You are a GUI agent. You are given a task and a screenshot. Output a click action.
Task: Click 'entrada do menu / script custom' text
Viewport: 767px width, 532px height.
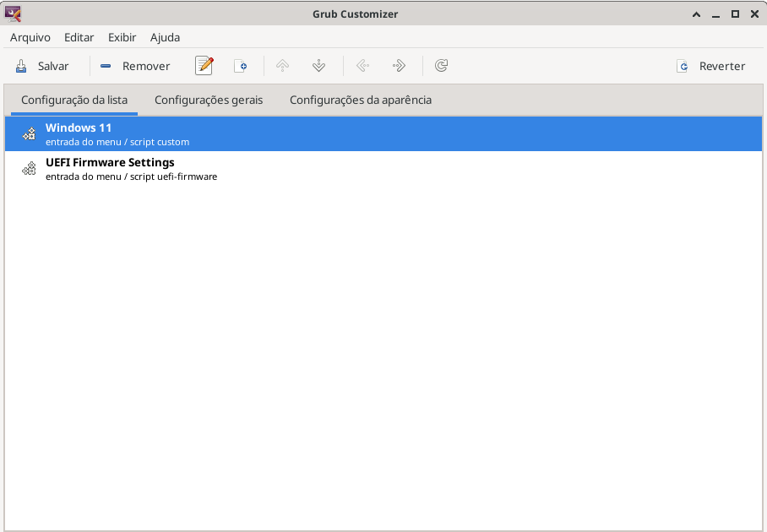click(117, 143)
